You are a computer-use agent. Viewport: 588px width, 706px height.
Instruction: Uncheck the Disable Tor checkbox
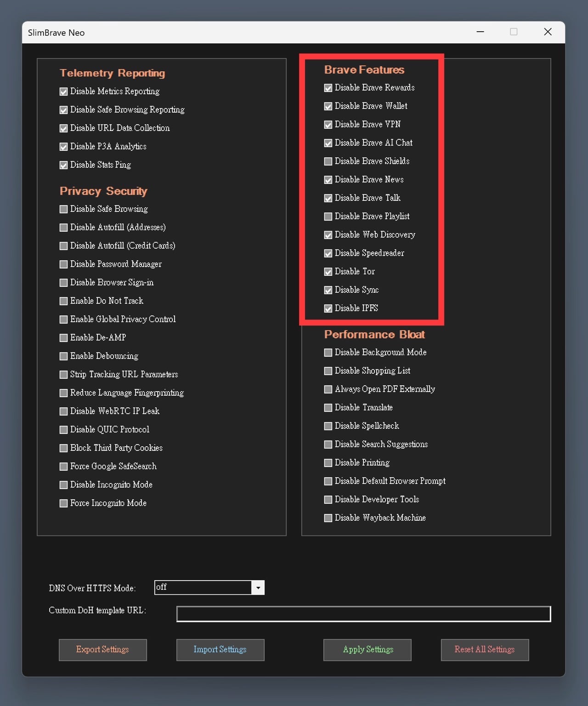tap(328, 272)
